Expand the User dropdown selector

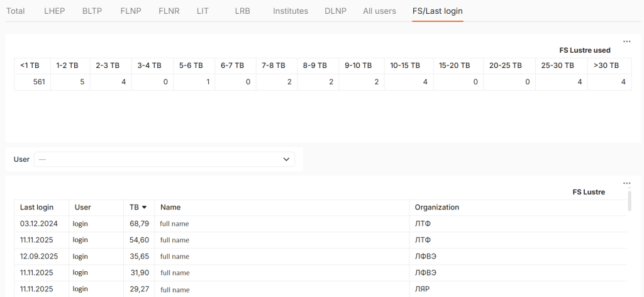[x=164, y=159]
